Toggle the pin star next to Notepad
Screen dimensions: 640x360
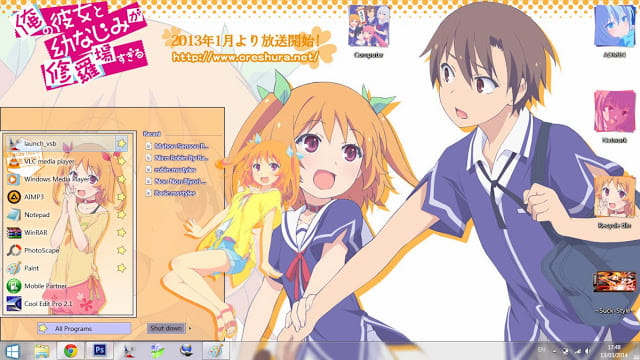click(121, 215)
